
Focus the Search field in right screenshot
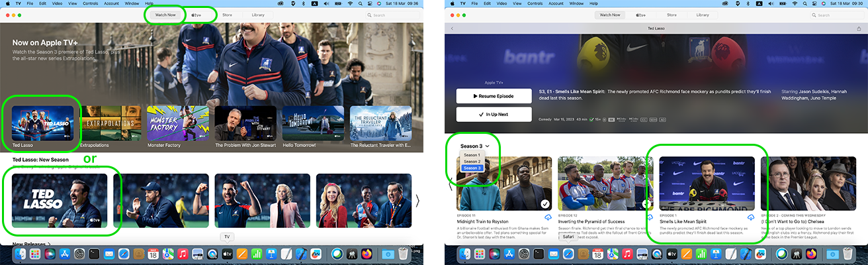tap(836, 15)
